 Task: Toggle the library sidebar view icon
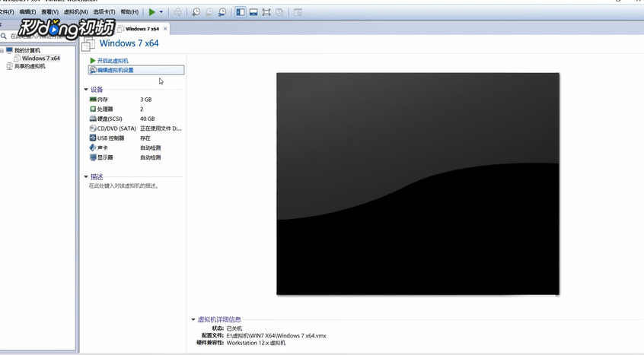tap(241, 12)
